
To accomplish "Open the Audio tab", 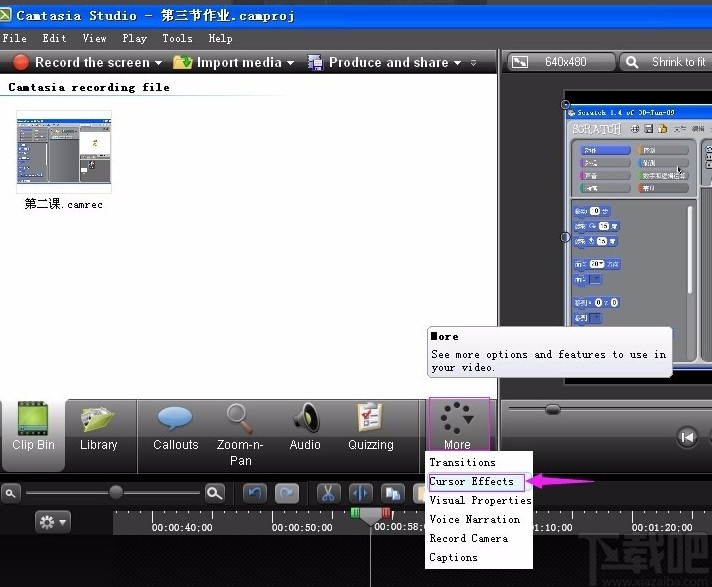I will [305, 429].
